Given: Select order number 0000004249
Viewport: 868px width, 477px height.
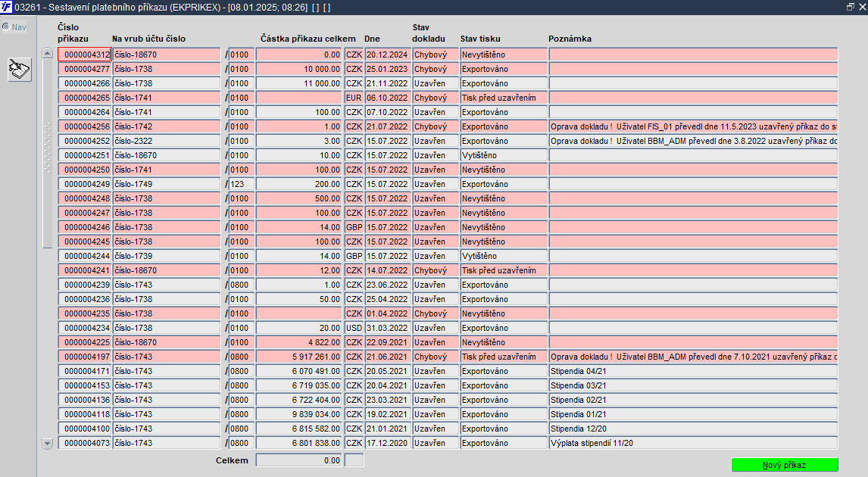Looking at the screenshot, I should pyautogui.click(x=85, y=184).
